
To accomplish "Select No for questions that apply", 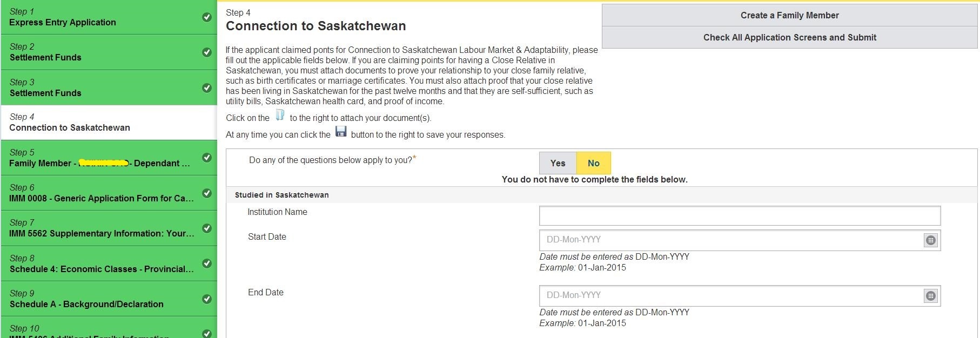I will (593, 163).
